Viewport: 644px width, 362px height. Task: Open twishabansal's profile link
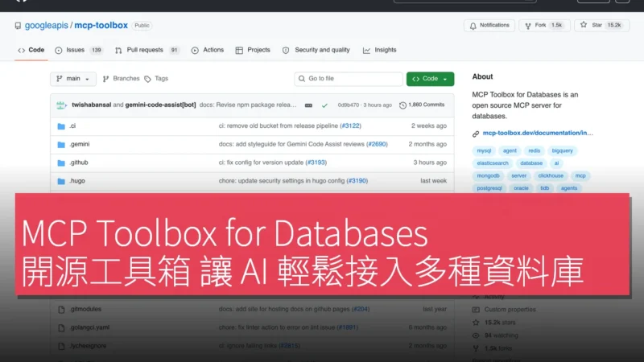pos(91,105)
